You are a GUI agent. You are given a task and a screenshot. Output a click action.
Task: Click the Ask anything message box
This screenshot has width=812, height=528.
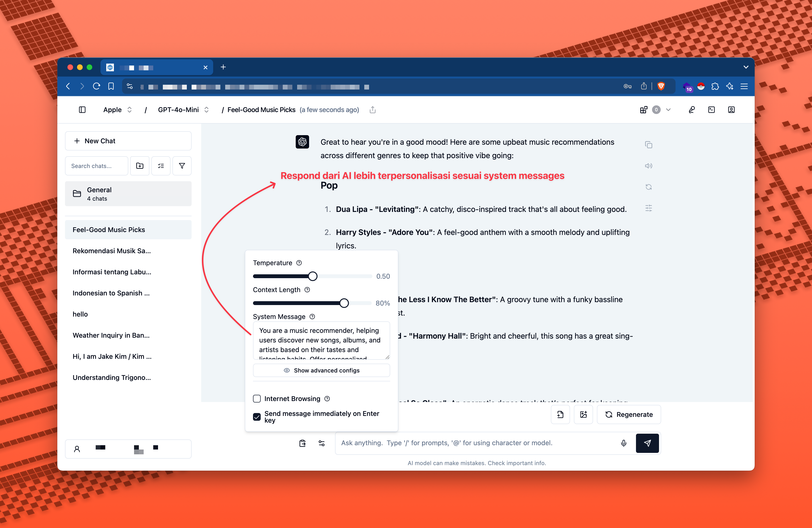coord(478,443)
